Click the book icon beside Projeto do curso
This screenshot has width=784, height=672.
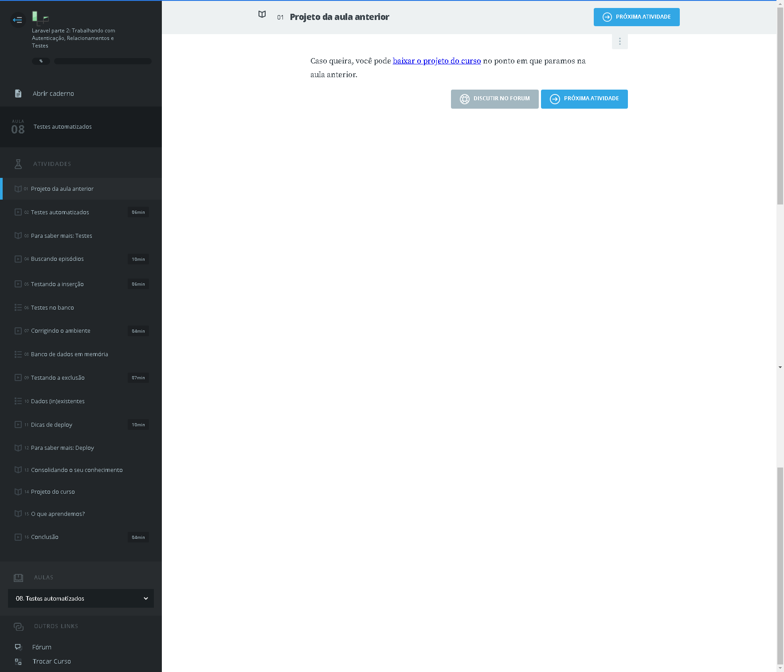[x=18, y=492]
